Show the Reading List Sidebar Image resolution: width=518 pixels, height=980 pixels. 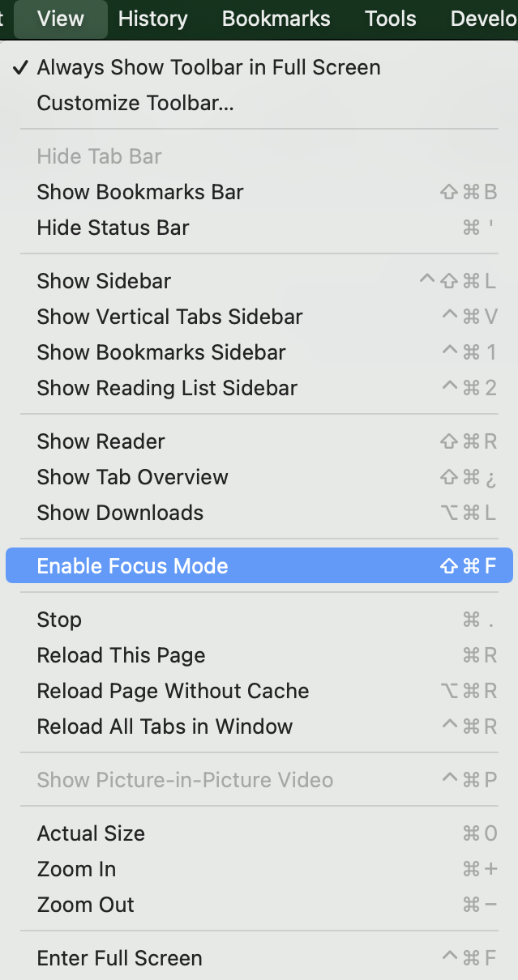coord(166,388)
